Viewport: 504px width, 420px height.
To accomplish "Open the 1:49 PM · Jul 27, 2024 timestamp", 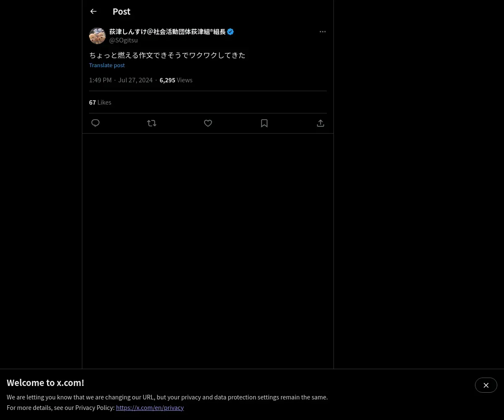I will (x=121, y=80).
